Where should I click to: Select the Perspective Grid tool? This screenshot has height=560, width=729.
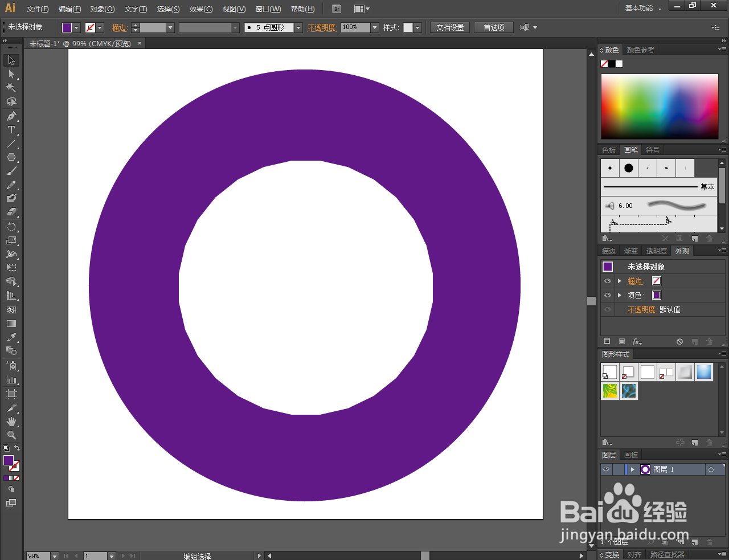11,296
